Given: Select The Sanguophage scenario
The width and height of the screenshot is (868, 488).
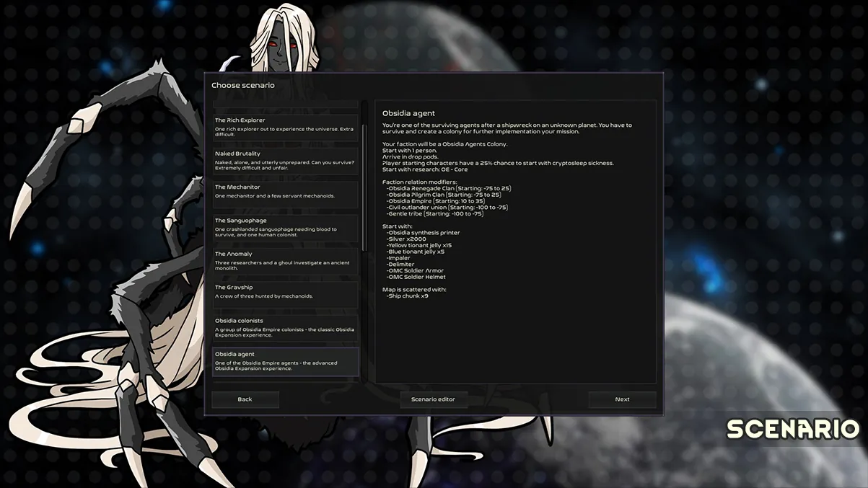Looking at the screenshot, I should [285, 225].
